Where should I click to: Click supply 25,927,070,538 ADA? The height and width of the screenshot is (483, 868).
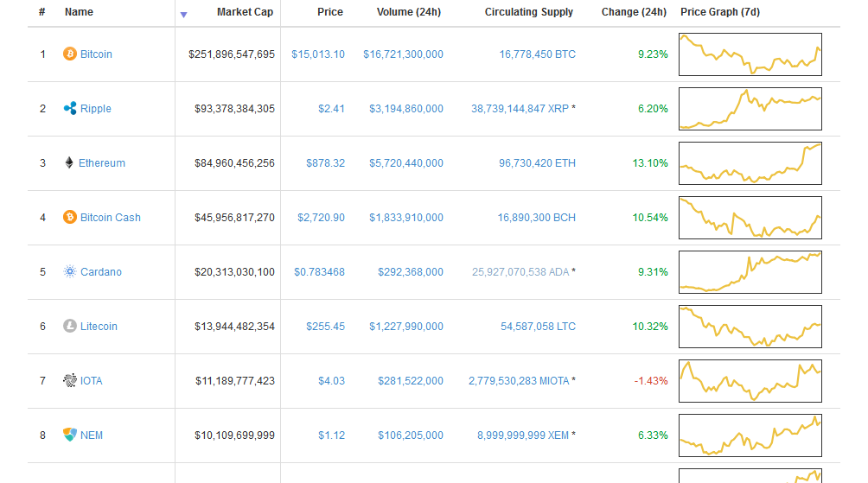[x=520, y=271]
